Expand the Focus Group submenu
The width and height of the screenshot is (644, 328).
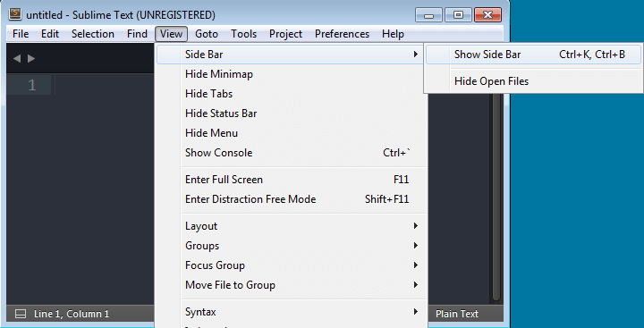click(292, 265)
